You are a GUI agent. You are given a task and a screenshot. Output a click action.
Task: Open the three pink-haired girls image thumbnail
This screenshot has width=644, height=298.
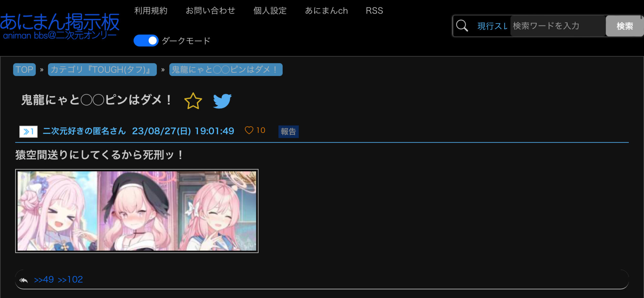pyautogui.click(x=137, y=211)
